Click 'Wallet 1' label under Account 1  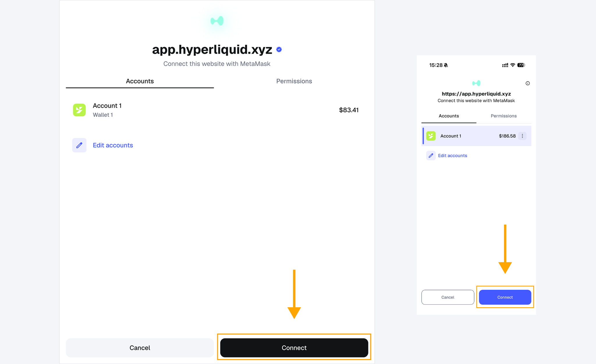click(x=103, y=115)
